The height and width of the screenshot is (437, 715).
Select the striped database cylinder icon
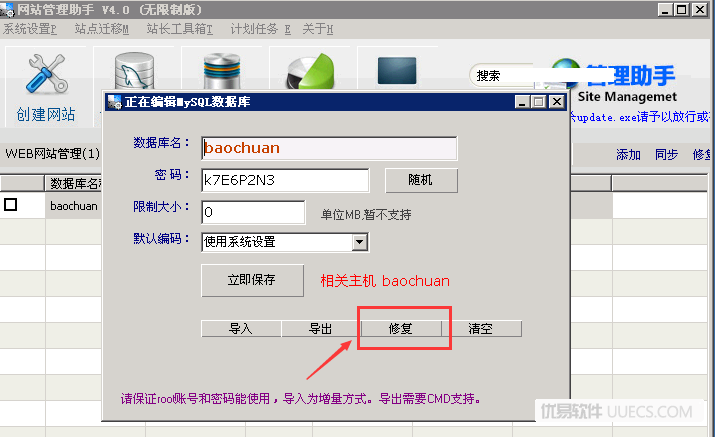point(222,71)
